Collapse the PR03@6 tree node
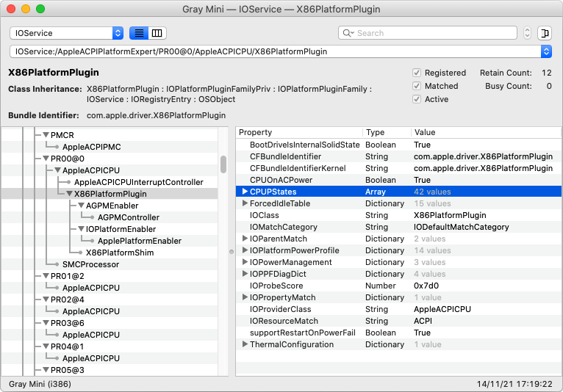Image resolution: width=563 pixels, height=392 pixels. point(46,323)
